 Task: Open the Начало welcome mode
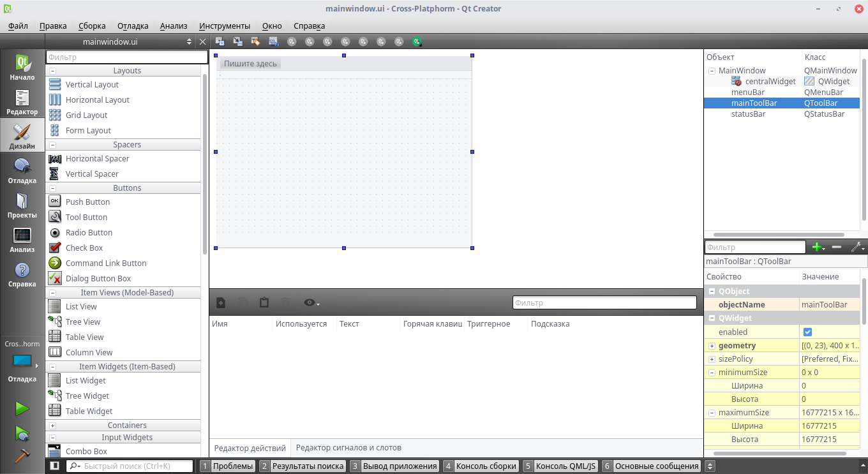pyautogui.click(x=22, y=68)
